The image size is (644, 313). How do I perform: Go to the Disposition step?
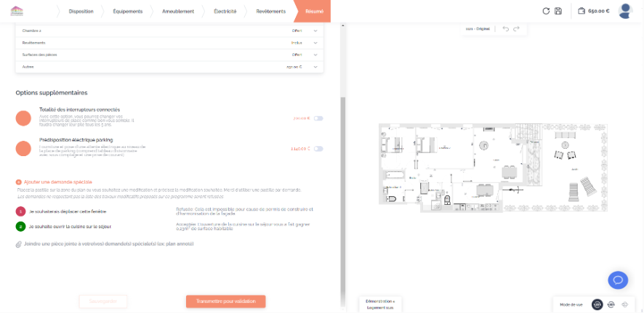point(81,12)
